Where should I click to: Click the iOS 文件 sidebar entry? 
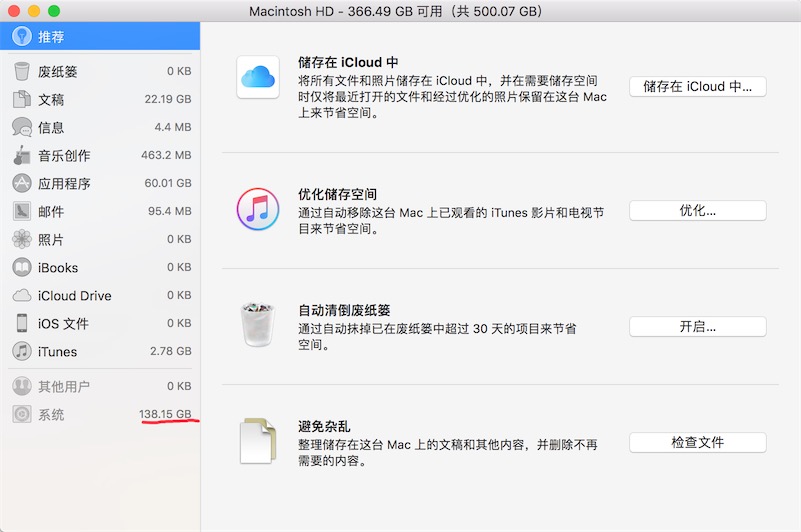tap(63, 323)
